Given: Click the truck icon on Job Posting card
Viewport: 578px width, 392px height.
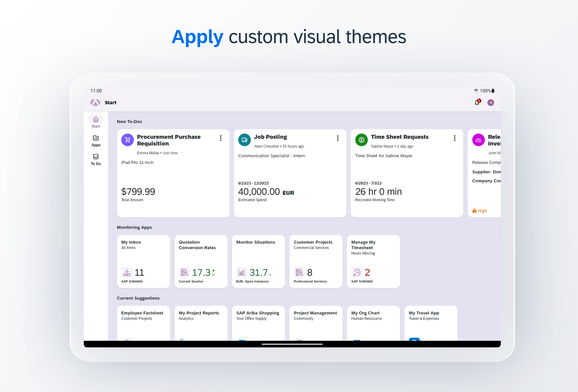Looking at the screenshot, I should pyautogui.click(x=245, y=140).
